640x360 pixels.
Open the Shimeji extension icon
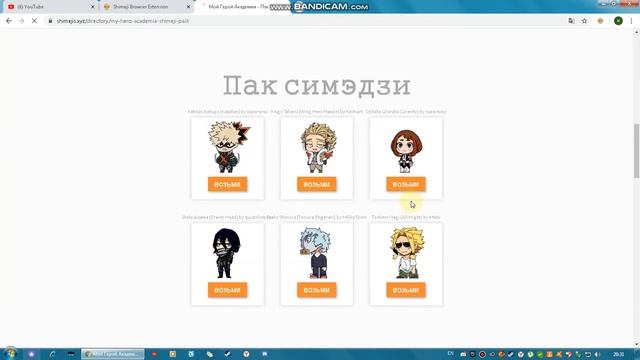point(600,21)
